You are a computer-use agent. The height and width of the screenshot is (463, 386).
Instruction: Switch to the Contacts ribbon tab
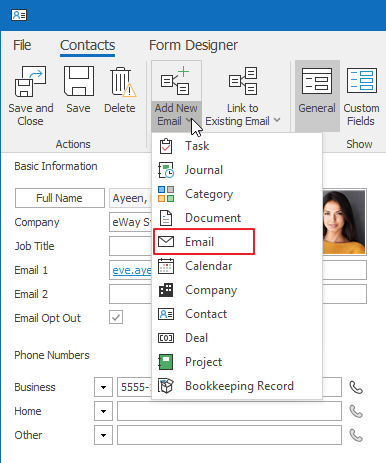pos(87,45)
